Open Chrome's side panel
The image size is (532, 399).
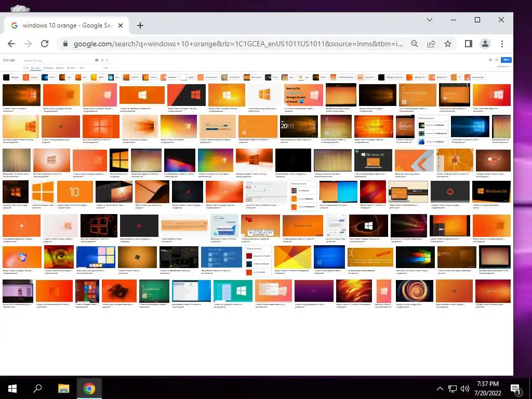pos(469,44)
